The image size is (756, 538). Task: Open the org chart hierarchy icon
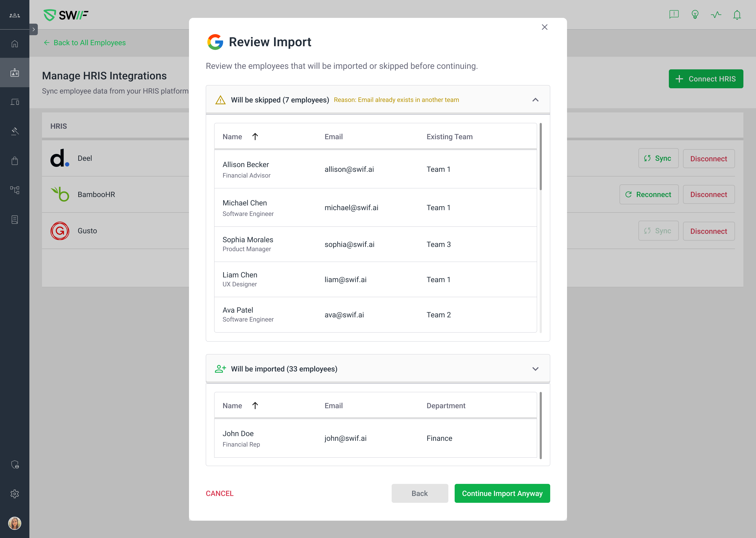pos(14,190)
